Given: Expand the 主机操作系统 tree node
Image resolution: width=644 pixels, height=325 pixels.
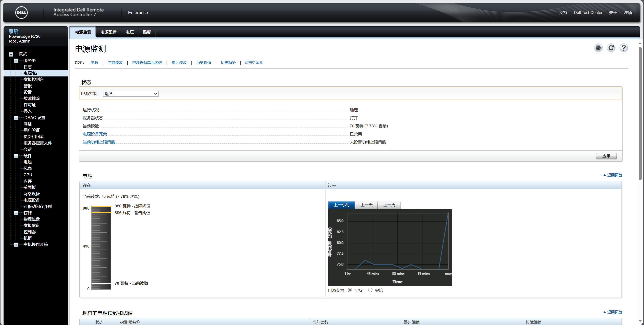Looking at the screenshot, I should [x=16, y=245].
